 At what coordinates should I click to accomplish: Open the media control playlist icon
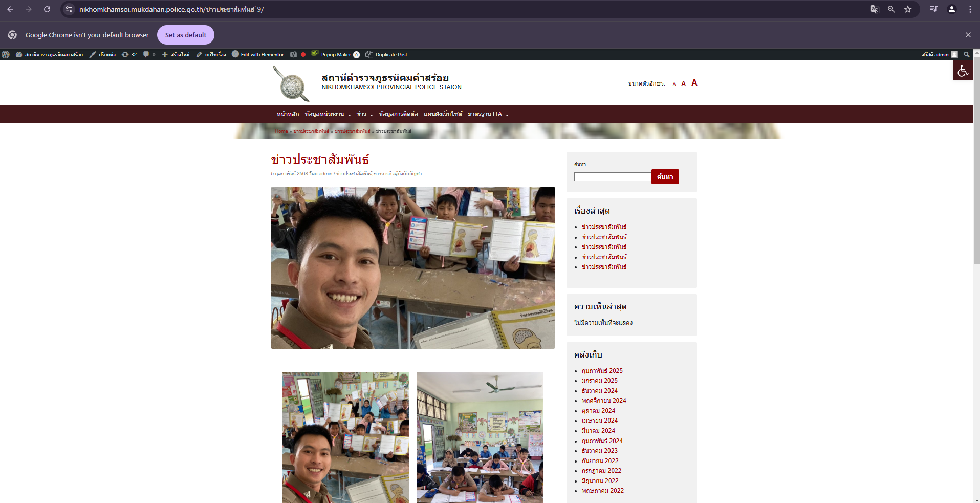[933, 9]
